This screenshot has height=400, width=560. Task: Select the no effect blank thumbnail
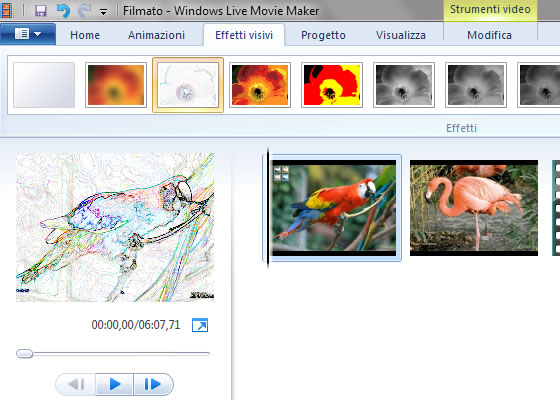[x=44, y=85]
